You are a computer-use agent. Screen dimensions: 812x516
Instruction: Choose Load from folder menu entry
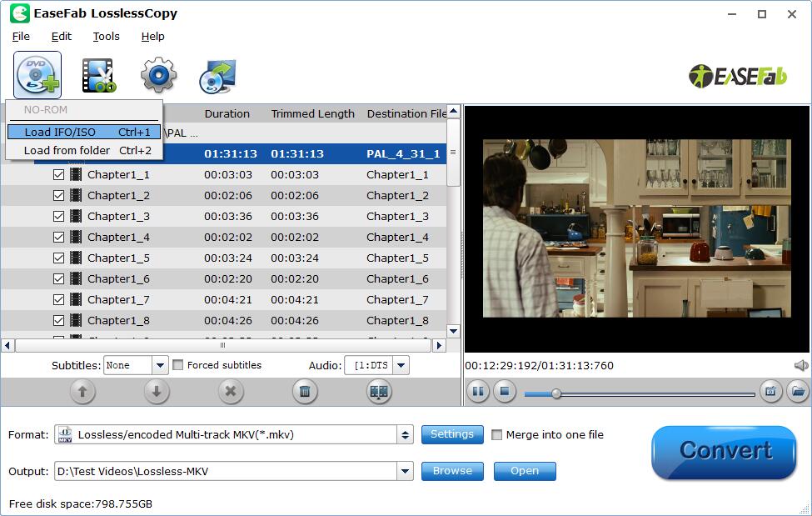click(84, 150)
